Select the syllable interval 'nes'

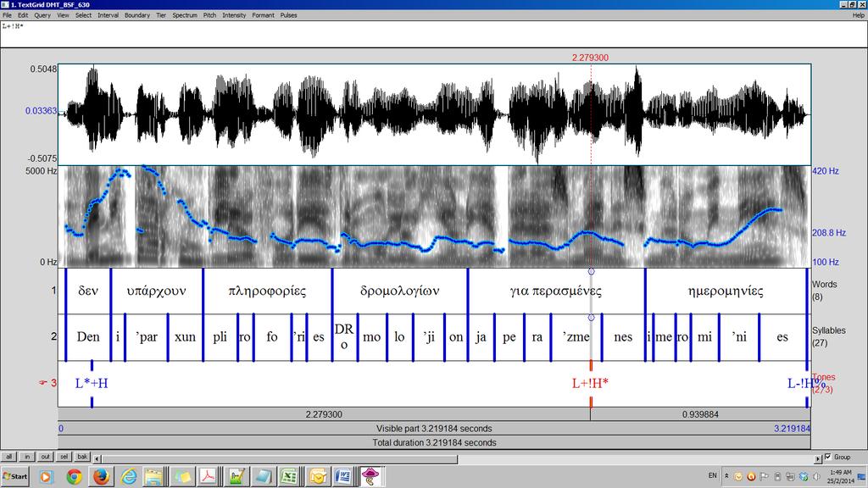click(623, 337)
